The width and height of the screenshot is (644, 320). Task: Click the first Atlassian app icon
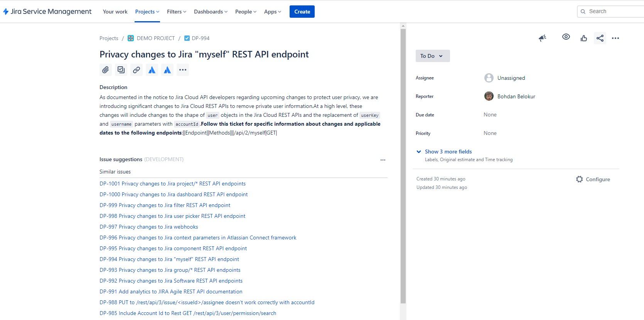point(152,70)
